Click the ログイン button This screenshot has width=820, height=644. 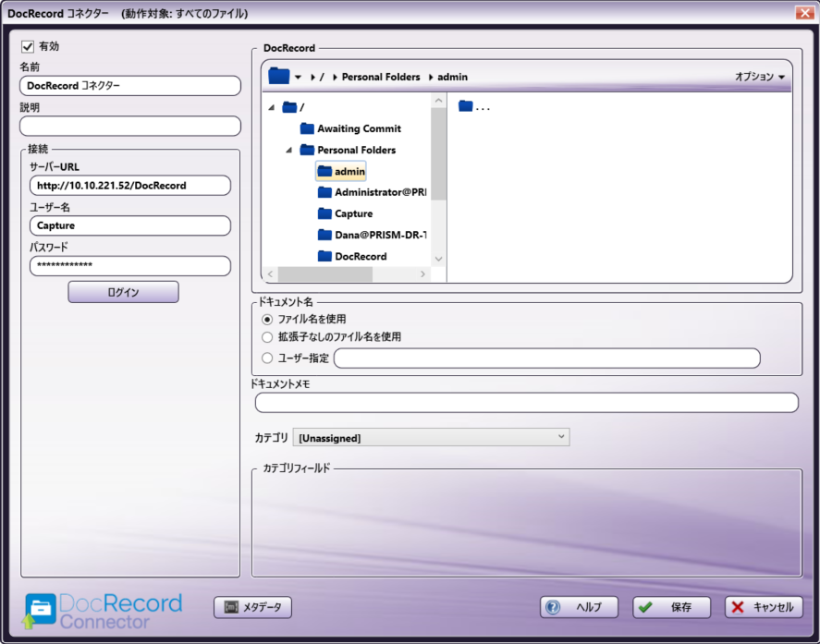click(124, 292)
